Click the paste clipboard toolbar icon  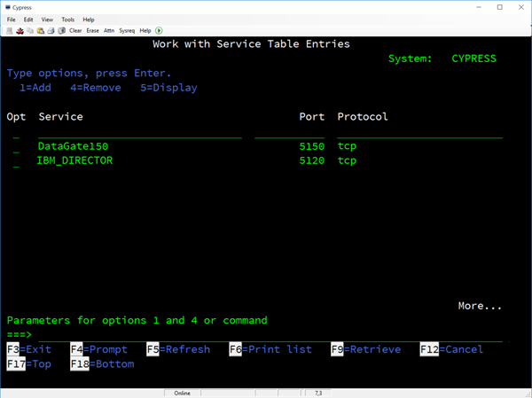pyautogui.click(x=40, y=30)
